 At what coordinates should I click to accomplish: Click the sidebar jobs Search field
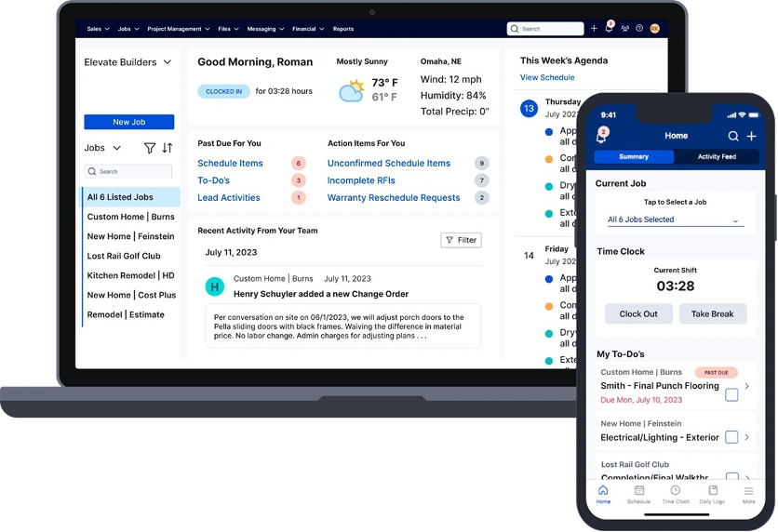128,171
